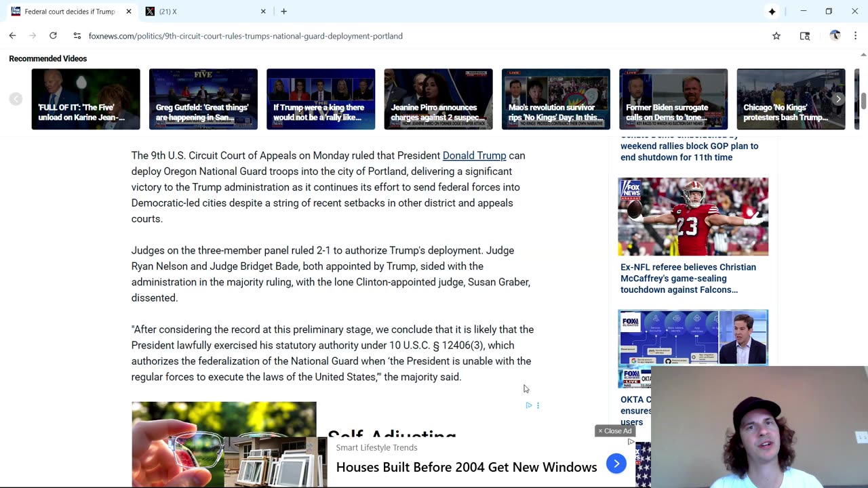Open site information icon in address bar

click(x=77, y=36)
